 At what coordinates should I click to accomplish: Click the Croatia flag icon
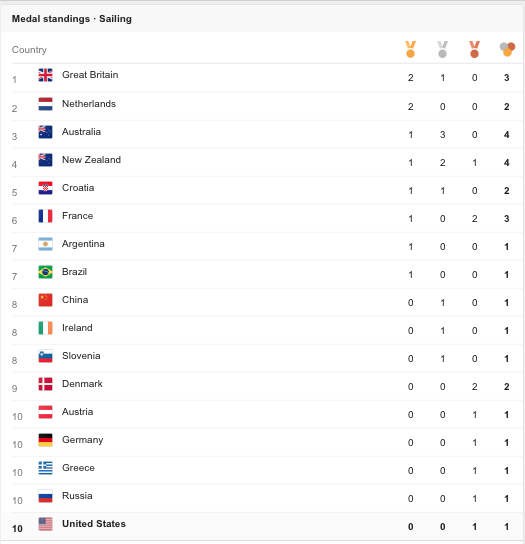(x=45, y=188)
